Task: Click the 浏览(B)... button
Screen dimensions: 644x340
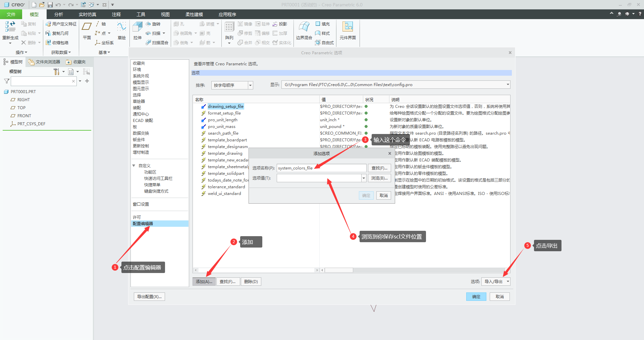Action: coord(379,178)
